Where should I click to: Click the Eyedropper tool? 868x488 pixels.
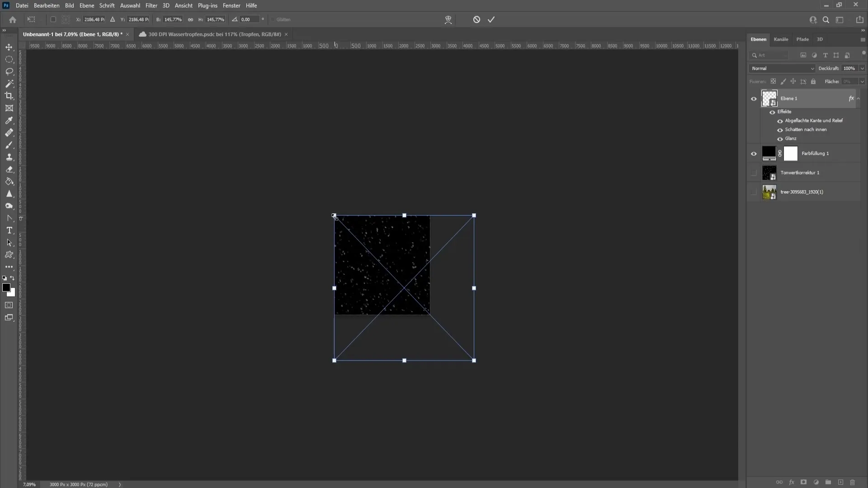(x=9, y=120)
